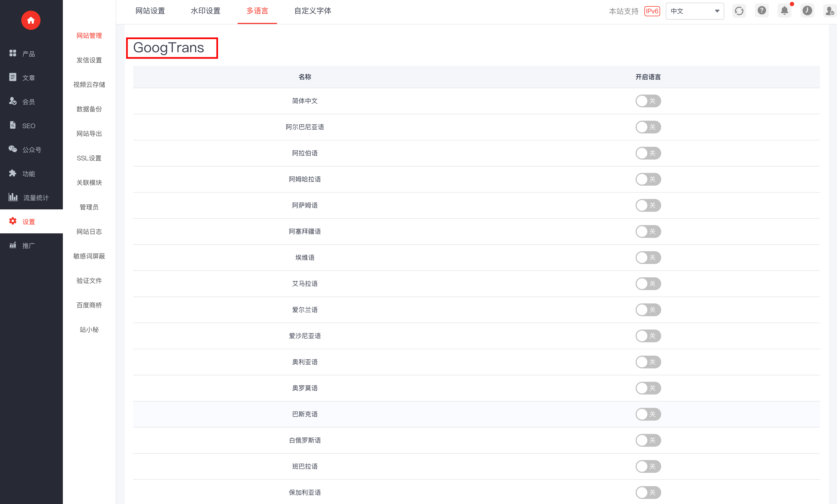Image resolution: width=837 pixels, height=504 pixels.
Task: Click the 开启语言 column header
Action: 648,77
